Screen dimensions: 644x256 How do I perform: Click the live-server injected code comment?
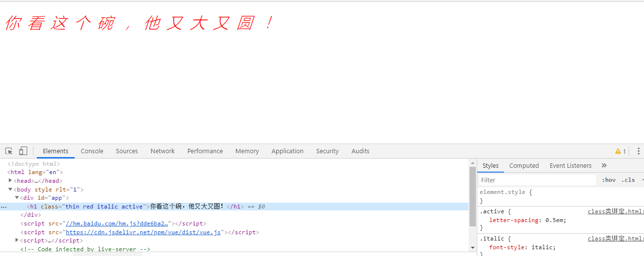(85, 249)
